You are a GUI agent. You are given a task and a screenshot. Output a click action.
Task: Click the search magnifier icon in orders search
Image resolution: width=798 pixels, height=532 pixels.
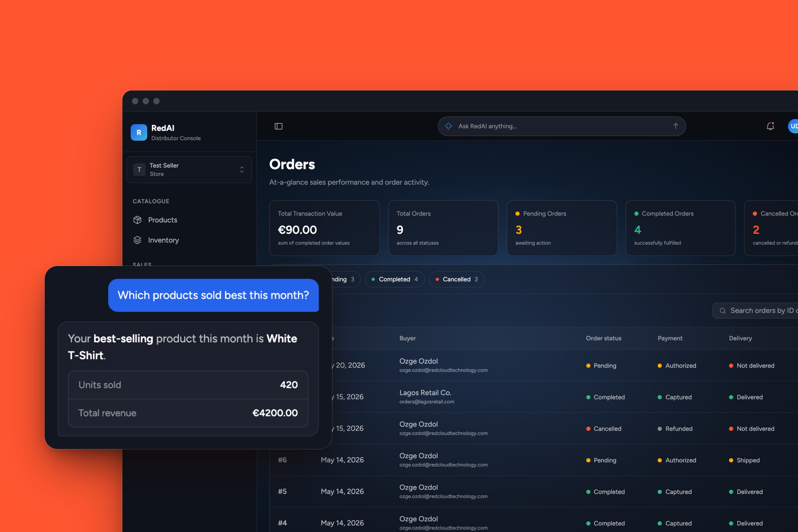722,311
